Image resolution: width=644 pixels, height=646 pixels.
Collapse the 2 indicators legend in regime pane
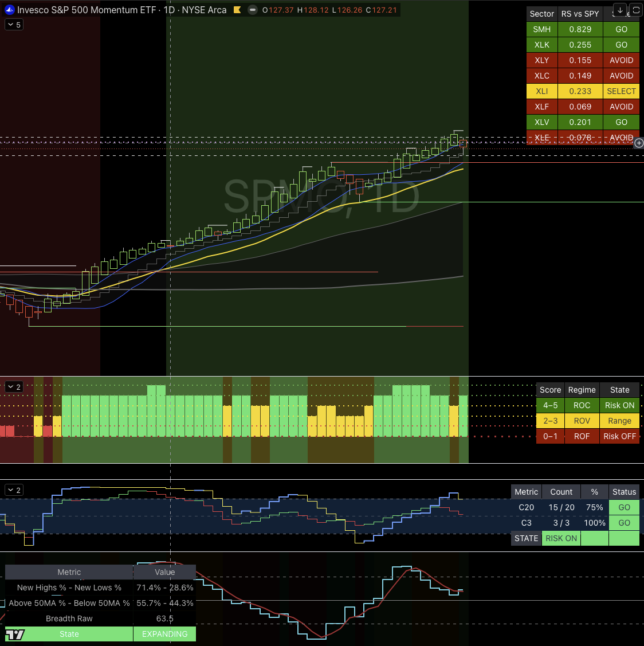click(x=14, y=387)
